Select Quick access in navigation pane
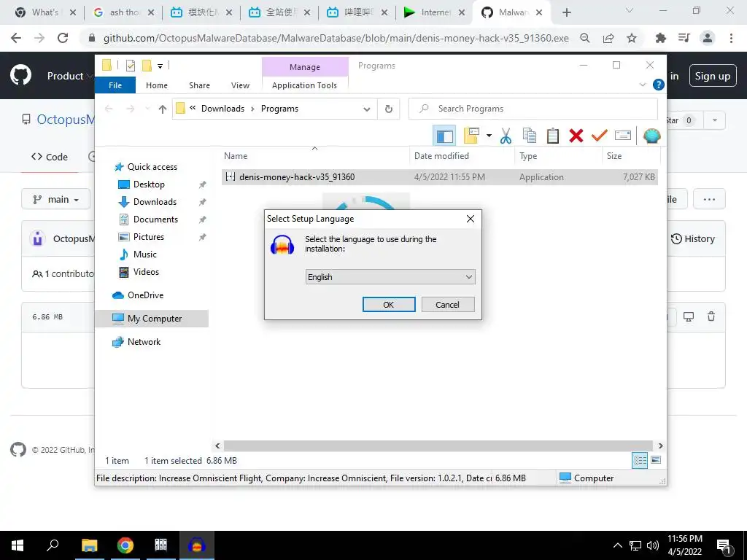Viewport: 747px width, 560px height. click(152, 167)
